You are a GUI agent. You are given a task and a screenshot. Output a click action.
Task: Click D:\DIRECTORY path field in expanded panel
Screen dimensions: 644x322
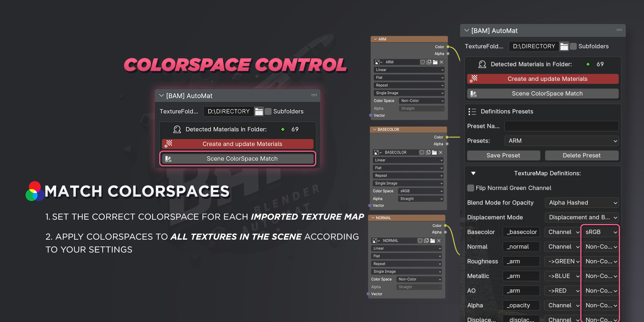[x=534, y=47]
